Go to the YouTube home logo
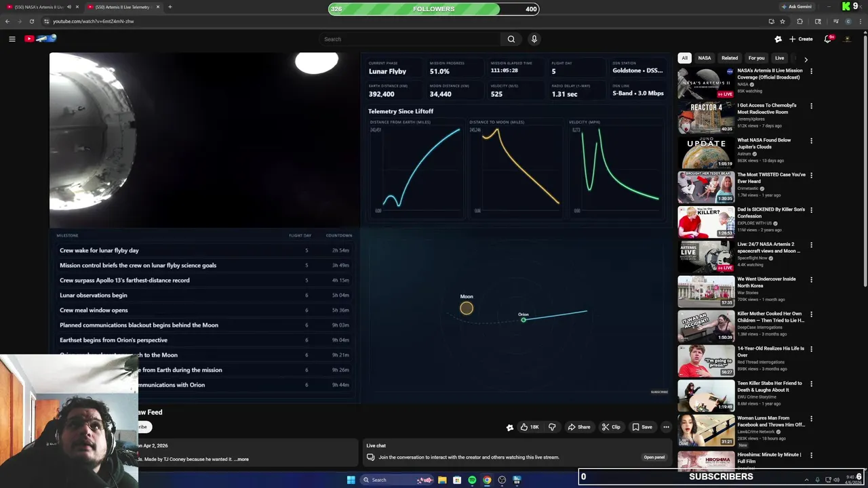The width and height of the screenshot is (868, 488). (41, 39)
